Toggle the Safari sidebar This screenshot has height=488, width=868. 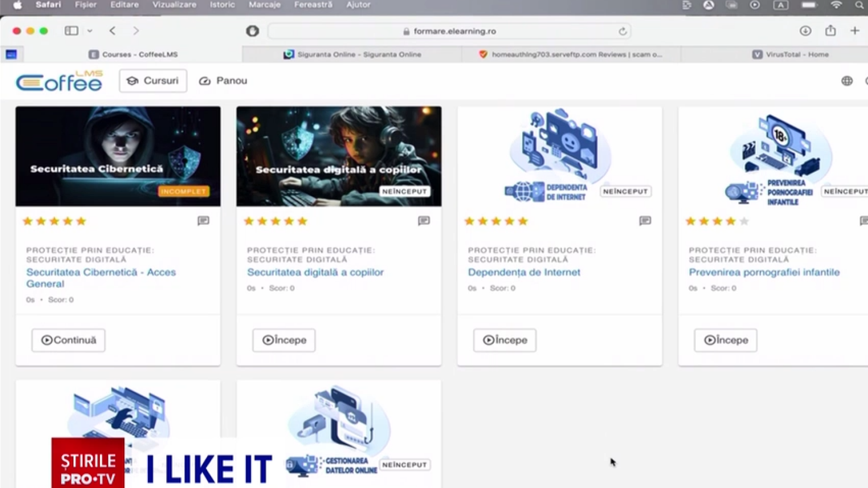[x=71, y=30]
